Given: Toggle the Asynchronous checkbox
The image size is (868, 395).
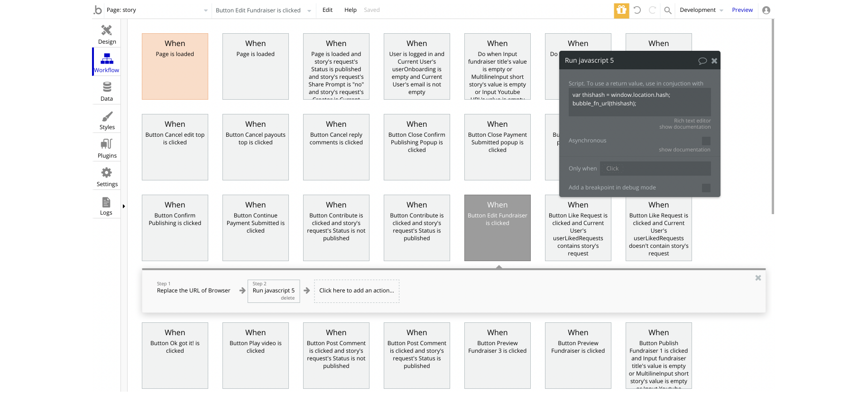Looking at the screenshot, I should tap(706, 141).
